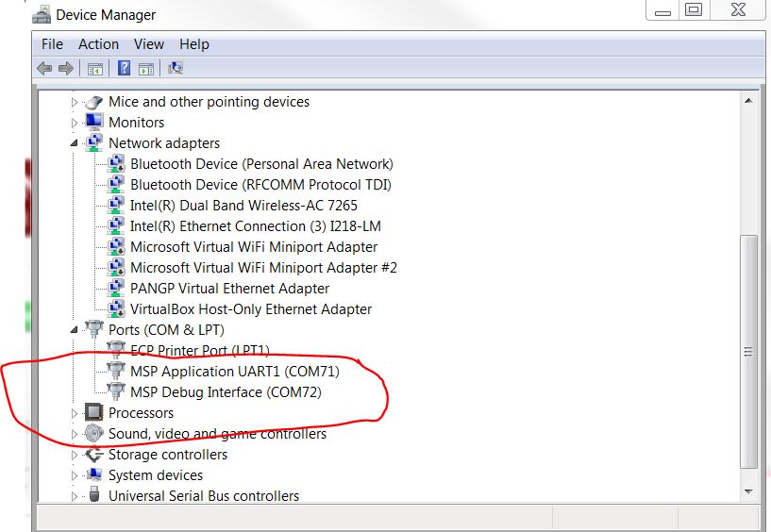771x532 pixels.
Task: Select the MSP Debug Interface (COM72) port icon
Action: tap(116, 392)
